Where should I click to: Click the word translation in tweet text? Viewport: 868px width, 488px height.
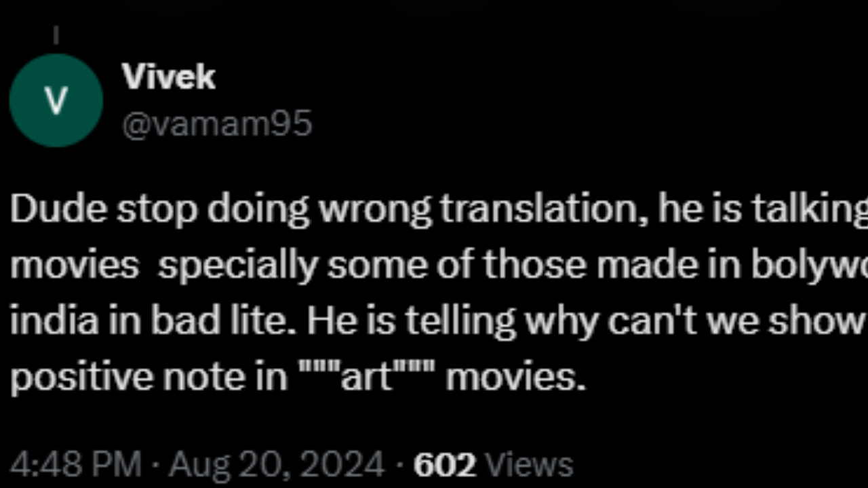pos(543,210)
